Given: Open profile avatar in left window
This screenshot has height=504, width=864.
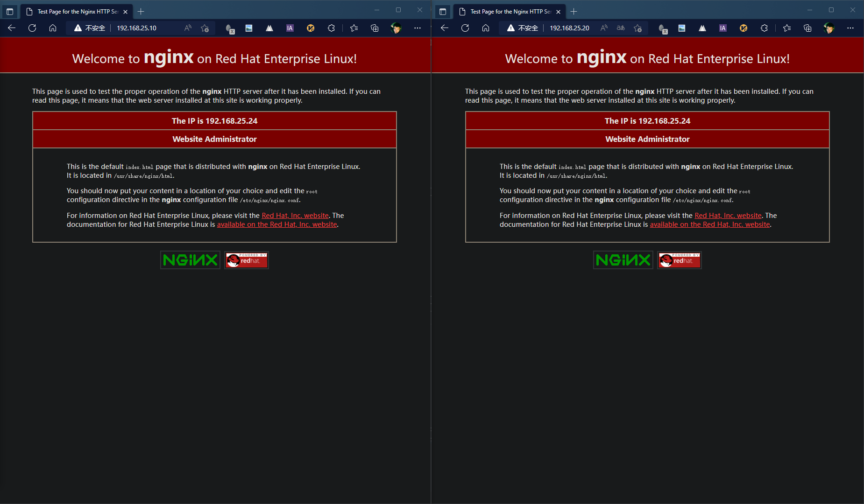Looking at the screenshot, I should tap(396, 28).
